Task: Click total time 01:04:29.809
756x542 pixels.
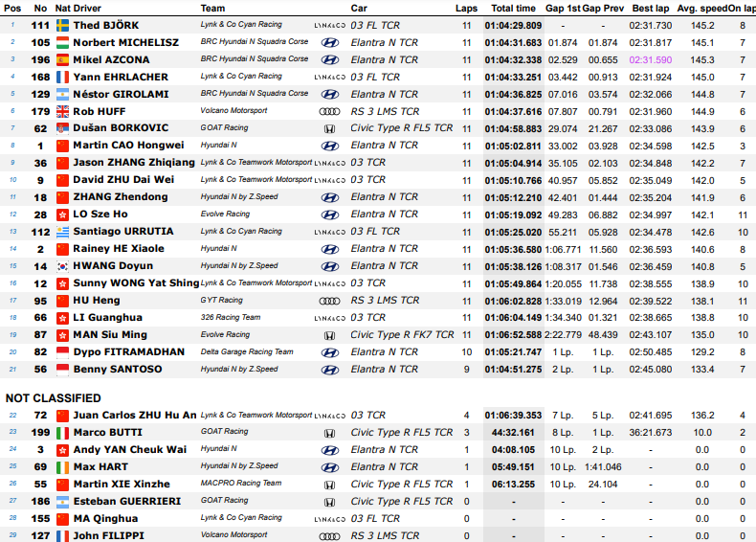Action: coord(513,26)
